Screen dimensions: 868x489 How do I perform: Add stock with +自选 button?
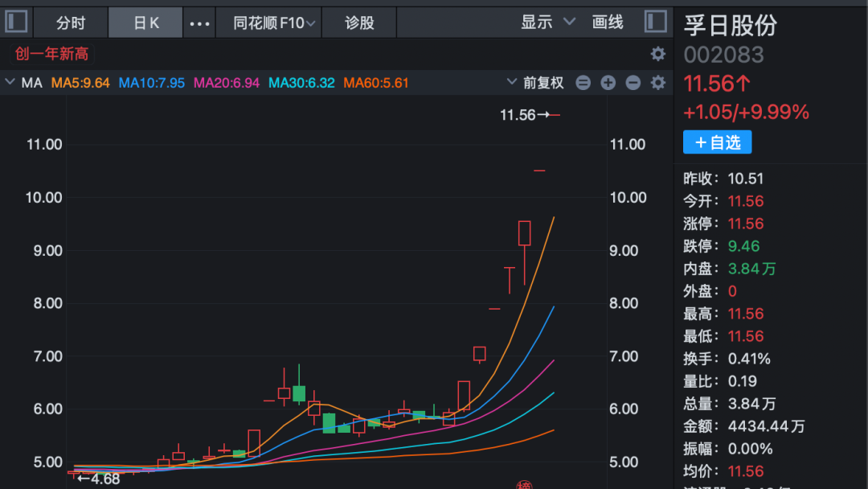[717, 142]
